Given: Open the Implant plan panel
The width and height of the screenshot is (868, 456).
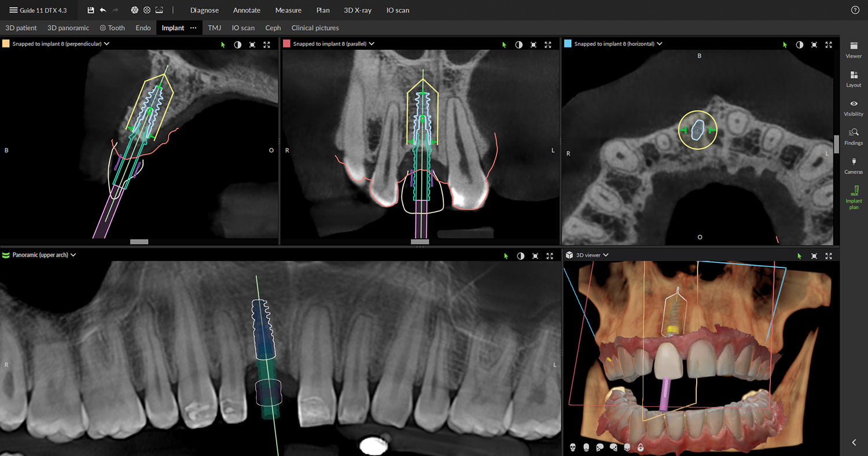Looking at the screenshot, I should 853,198.
